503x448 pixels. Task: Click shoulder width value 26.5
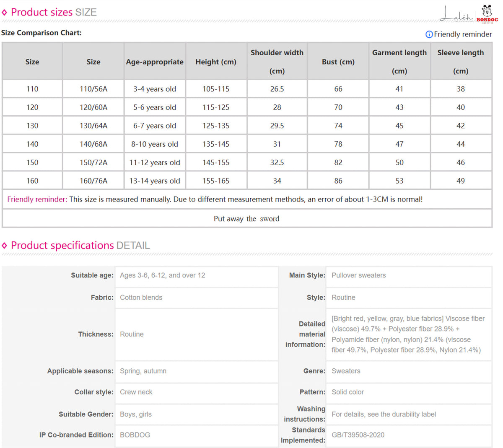[x=277, y=89]
